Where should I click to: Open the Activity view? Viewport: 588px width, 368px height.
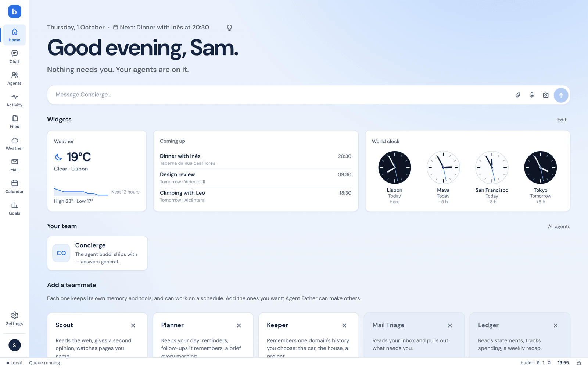pyautogui.click(x=14, y=100)
